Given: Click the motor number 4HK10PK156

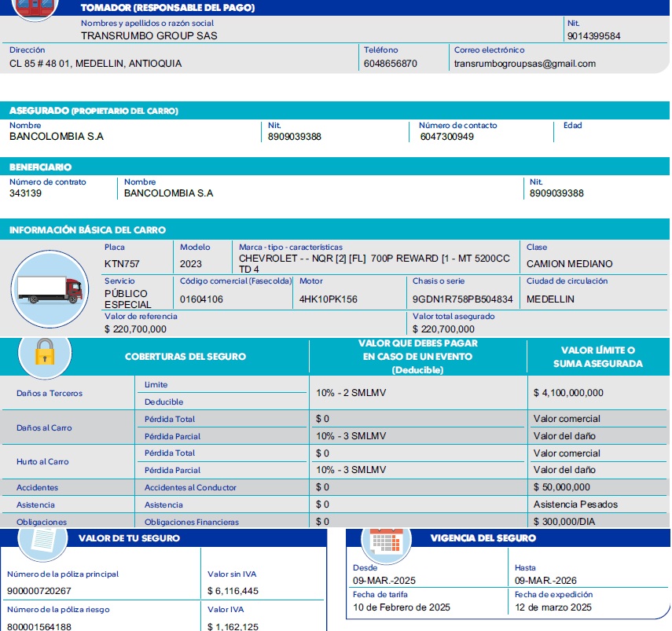Looking at the screenshot, I should [x=328, y=299].
